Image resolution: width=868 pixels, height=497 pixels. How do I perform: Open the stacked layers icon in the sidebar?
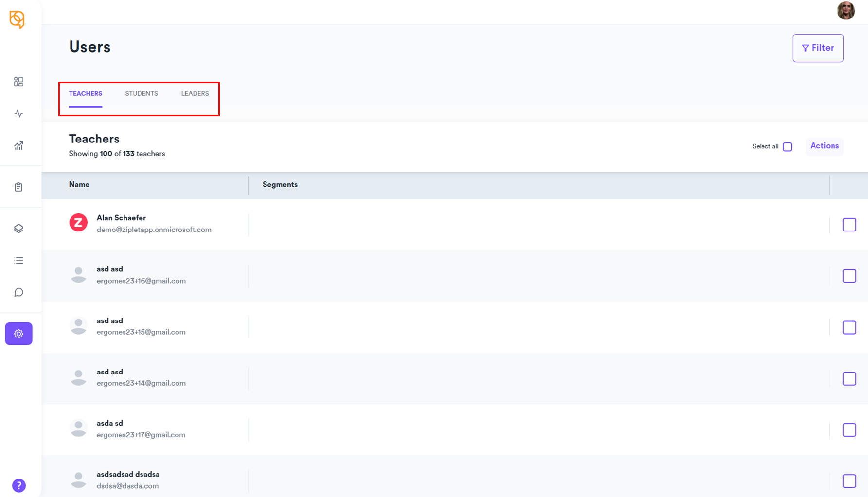18,229
